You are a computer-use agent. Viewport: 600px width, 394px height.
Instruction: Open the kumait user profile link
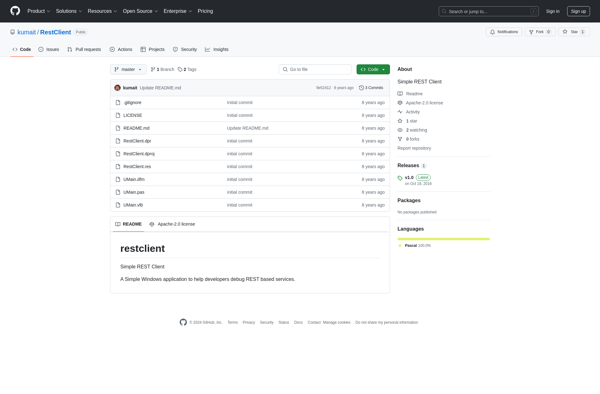pyautogui.click(x=26, y=32)
